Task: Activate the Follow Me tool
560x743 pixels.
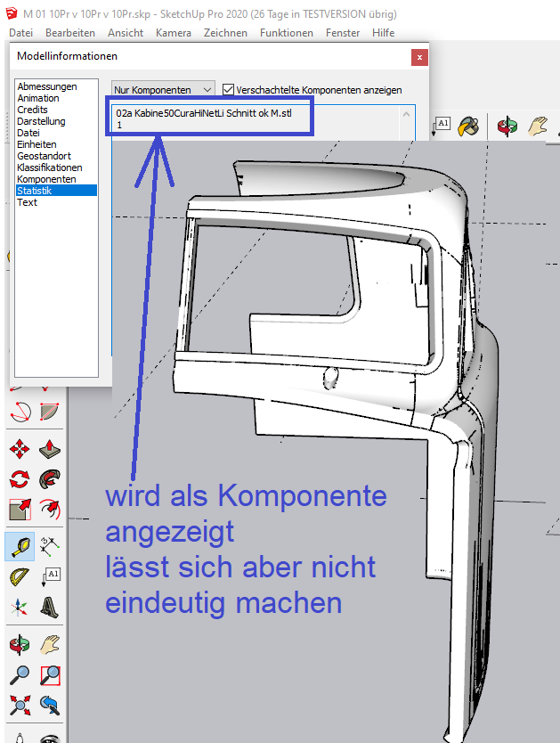Action: (x=51, y=479)
